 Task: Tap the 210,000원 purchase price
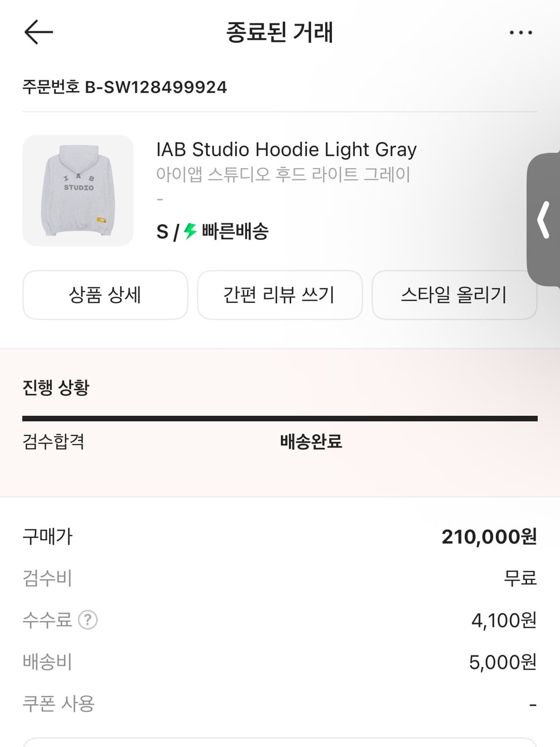pos(489,537)
